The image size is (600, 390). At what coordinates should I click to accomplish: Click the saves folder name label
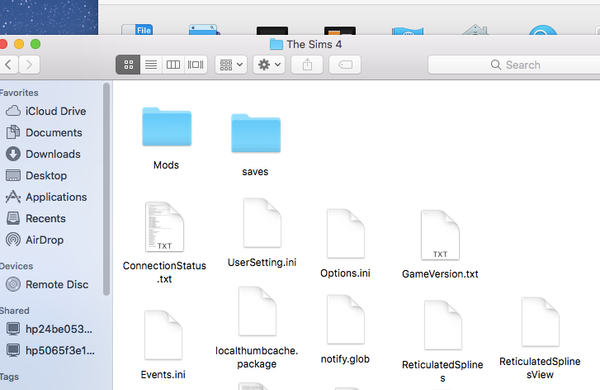tap(255, 172)
